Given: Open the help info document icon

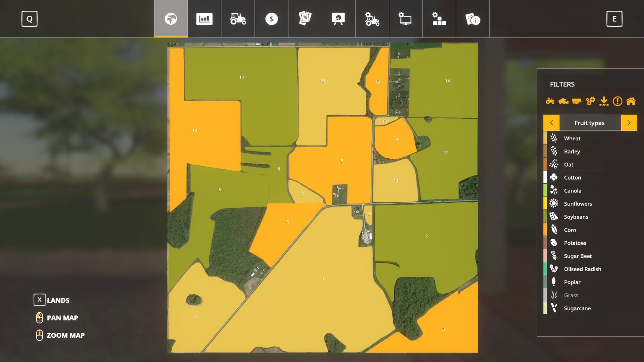Looking at the screenshot, I should (473, 19).
